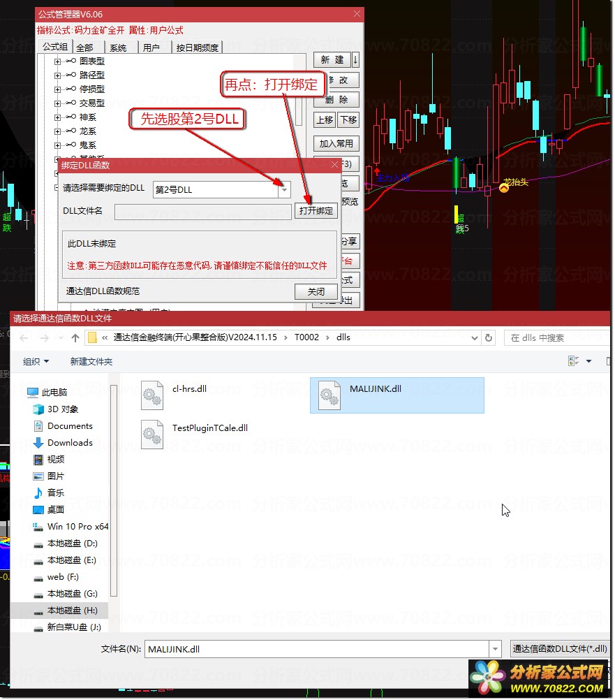This screenshot has width=615, height=700.
Task: Open the 组织 menu
Action: coord(36,362)
